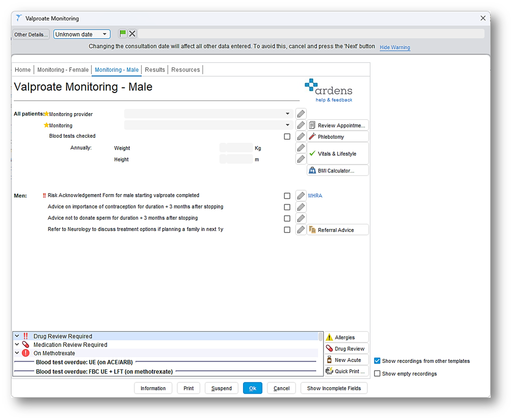Image resolution: width=513 pixels, height=420 pixels.
Task: Collapse the Medication Review Required row
Action: pos(17,344)
